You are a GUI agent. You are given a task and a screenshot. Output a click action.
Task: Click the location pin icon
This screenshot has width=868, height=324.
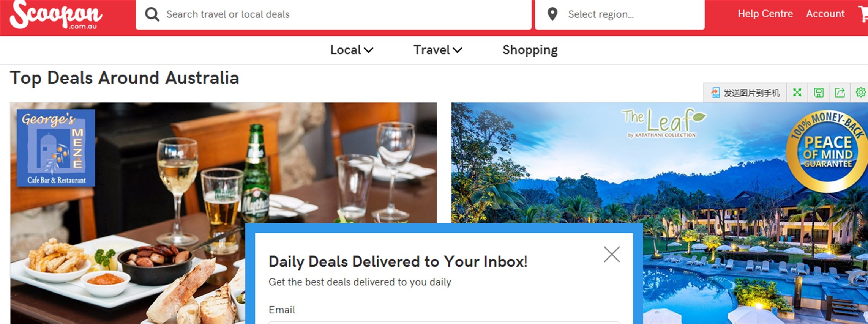pos(552,14)
